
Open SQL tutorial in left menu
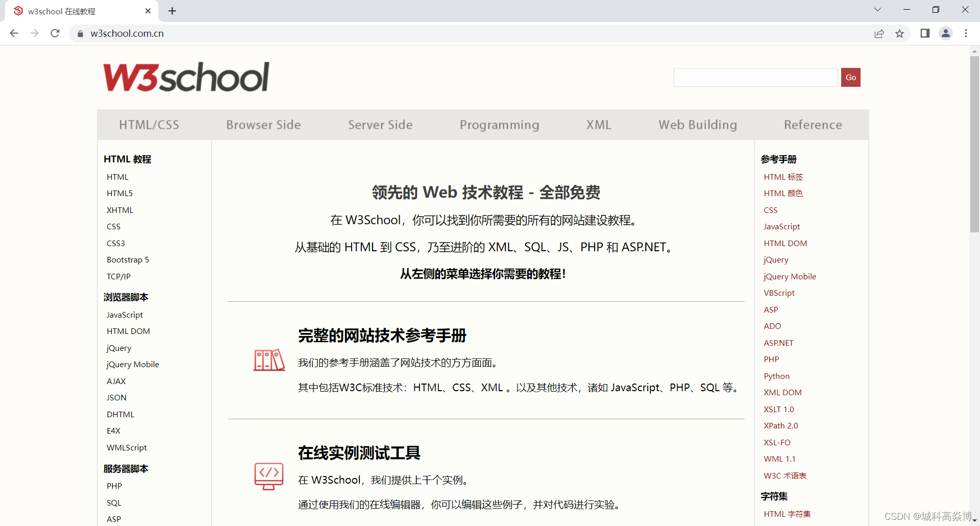114,503
